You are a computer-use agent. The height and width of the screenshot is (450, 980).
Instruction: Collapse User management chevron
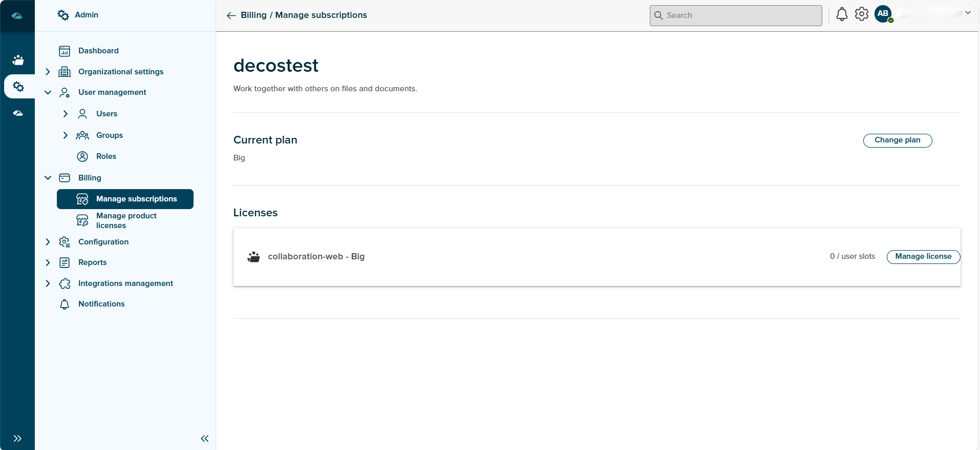point(48,92)
